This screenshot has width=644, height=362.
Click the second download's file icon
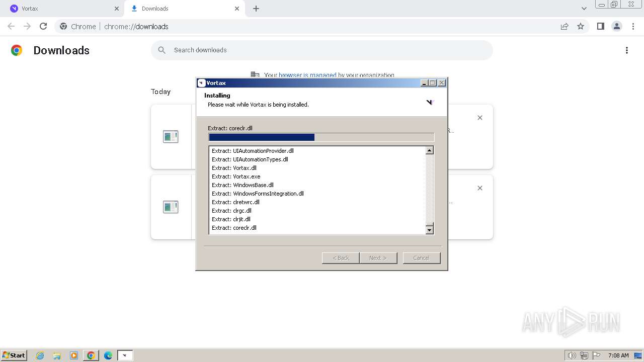pyautogui.click(x=171, y=207)
